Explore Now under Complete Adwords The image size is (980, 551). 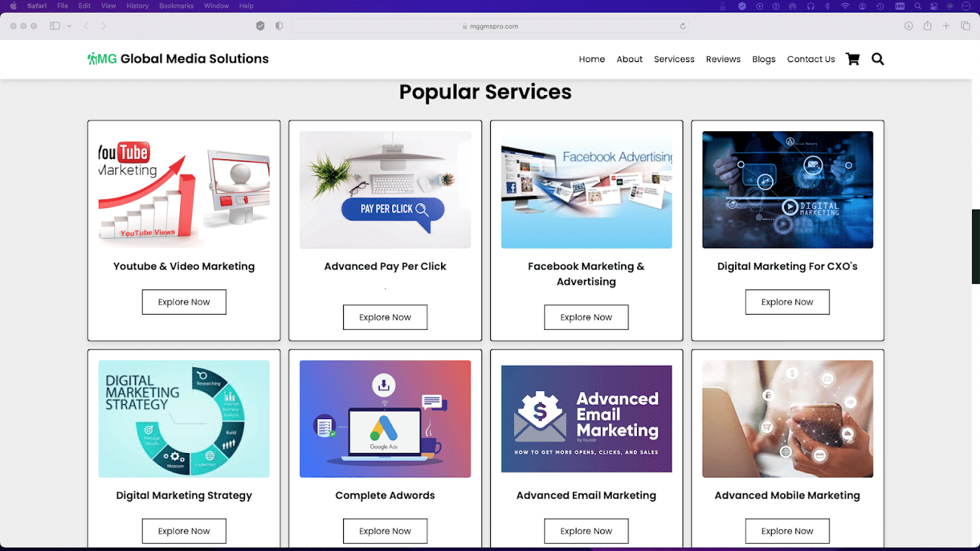tap(385, 531)
